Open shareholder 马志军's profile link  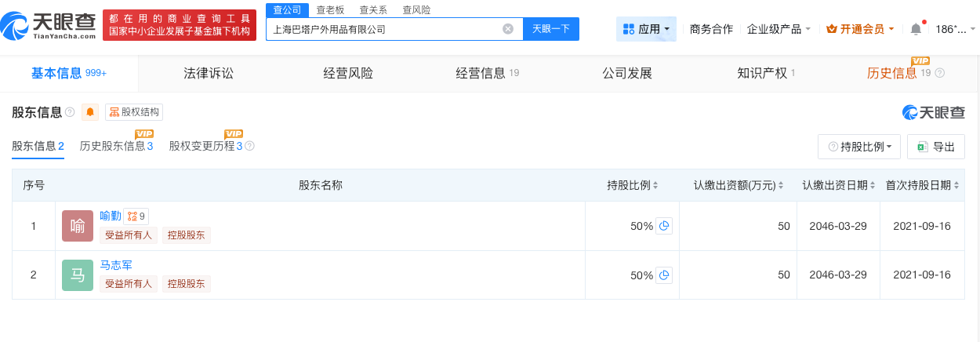pyautogui.click(x=116, y=265)
